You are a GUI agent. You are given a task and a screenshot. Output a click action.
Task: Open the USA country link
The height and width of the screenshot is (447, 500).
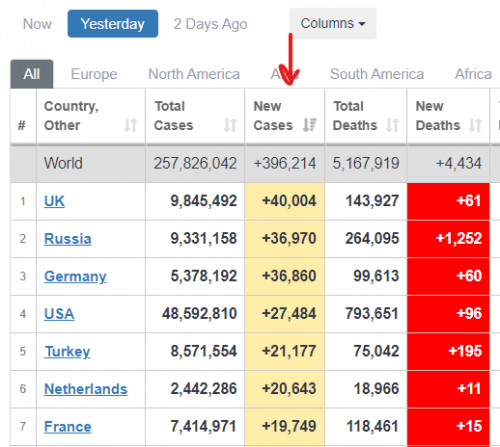click(x=59, y=314)
